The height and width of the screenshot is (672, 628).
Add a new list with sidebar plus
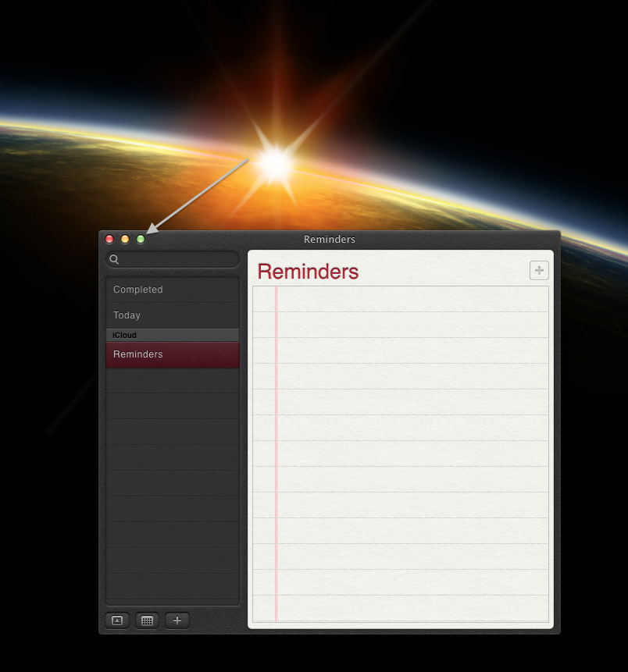(x=177, y=620)
